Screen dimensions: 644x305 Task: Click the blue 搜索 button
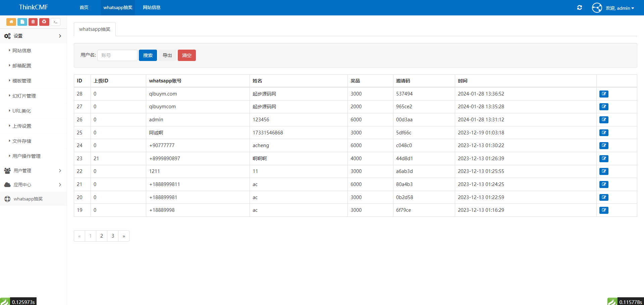pyautogui.click(x=148, y=55)
